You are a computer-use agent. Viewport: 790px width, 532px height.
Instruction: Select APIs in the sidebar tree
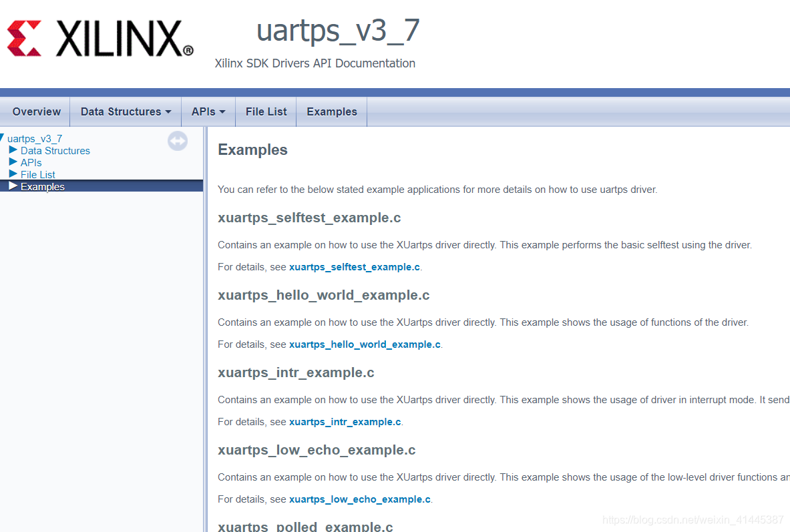[x=31, y=163]
